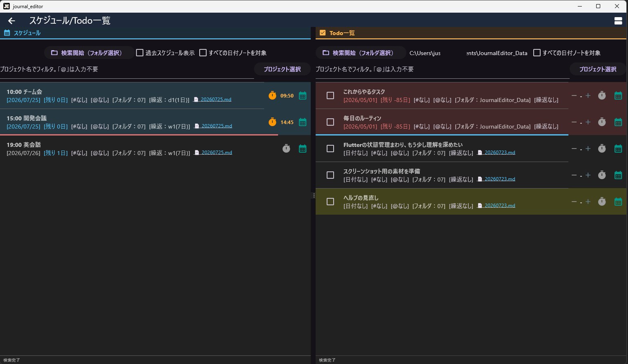Open プロジェクト選択 in the Todo pane
This screenshot has width=628, height=364.
coord(598,69)
